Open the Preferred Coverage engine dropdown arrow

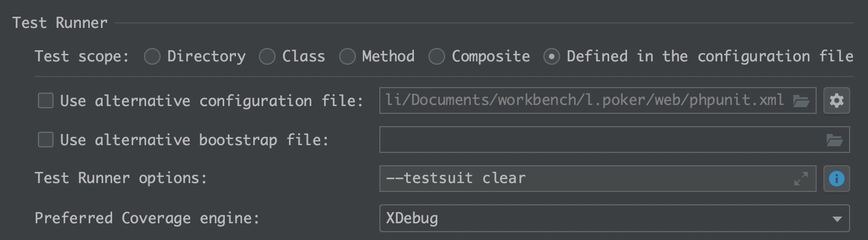pyautogui.click(x=837, y=219)
